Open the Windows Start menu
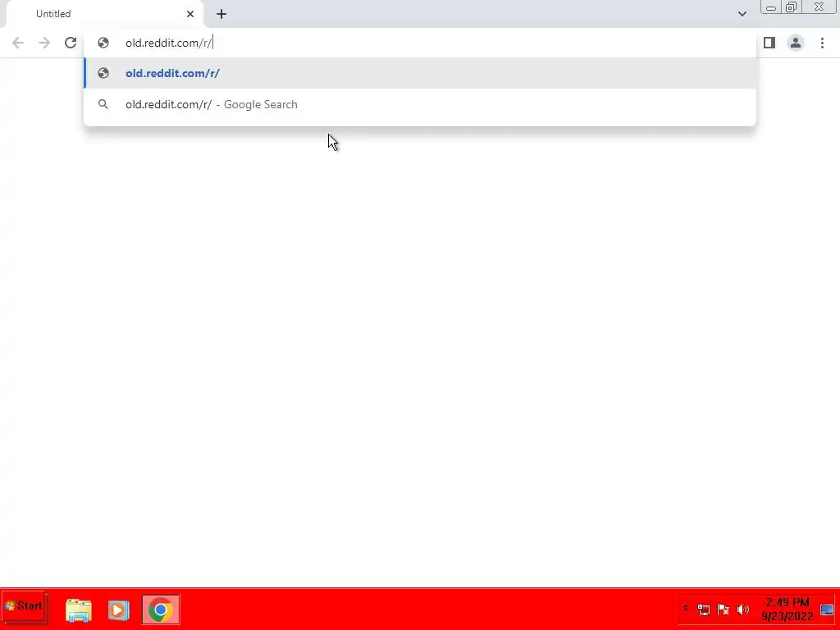The height and width of the screenshot is (630, 840). click(24, 606)
